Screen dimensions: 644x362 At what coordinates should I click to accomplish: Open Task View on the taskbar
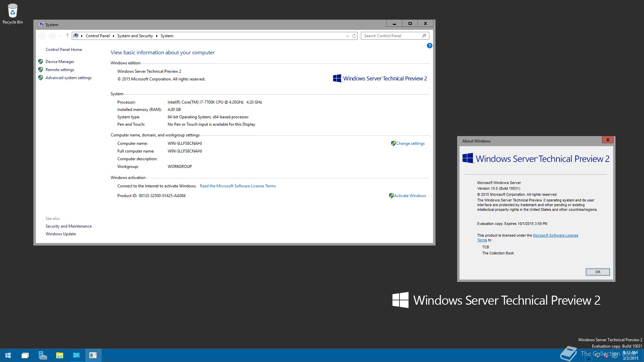tap(25, 355)
